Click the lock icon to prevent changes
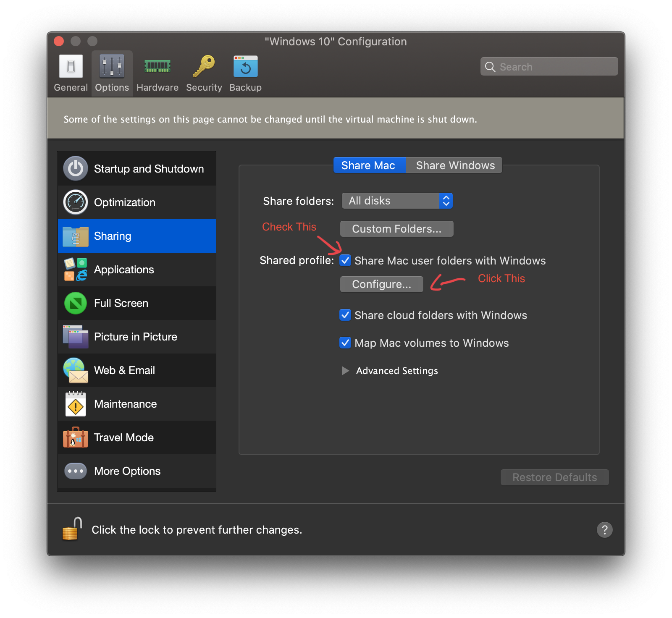672x618 pixels. [x=72, y=529]
